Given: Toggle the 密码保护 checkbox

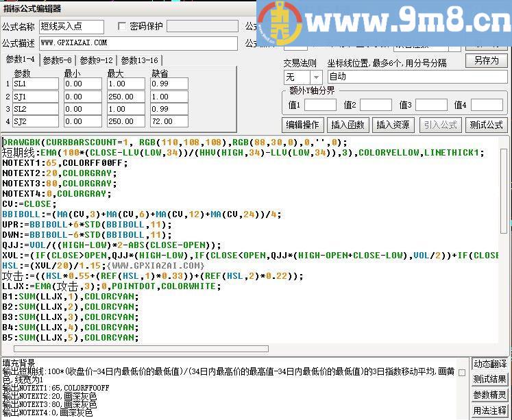Looking at the screenshot, I should [x=122, y=26].
